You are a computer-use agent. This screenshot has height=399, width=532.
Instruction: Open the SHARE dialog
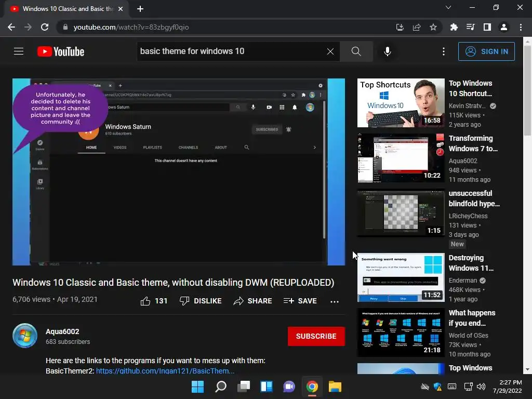tap(253, 301)
